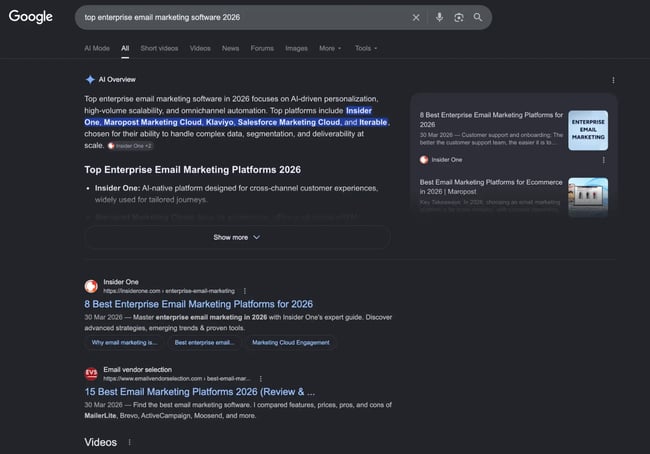Click the Maropost article thumbnail image
The width and height of the screenshot is (650, 454).
[x=588, y=197]
